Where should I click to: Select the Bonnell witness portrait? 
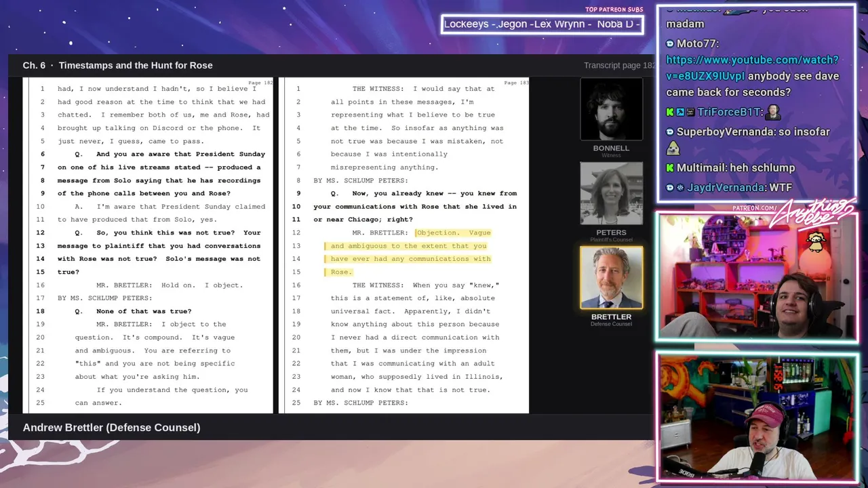611,110
